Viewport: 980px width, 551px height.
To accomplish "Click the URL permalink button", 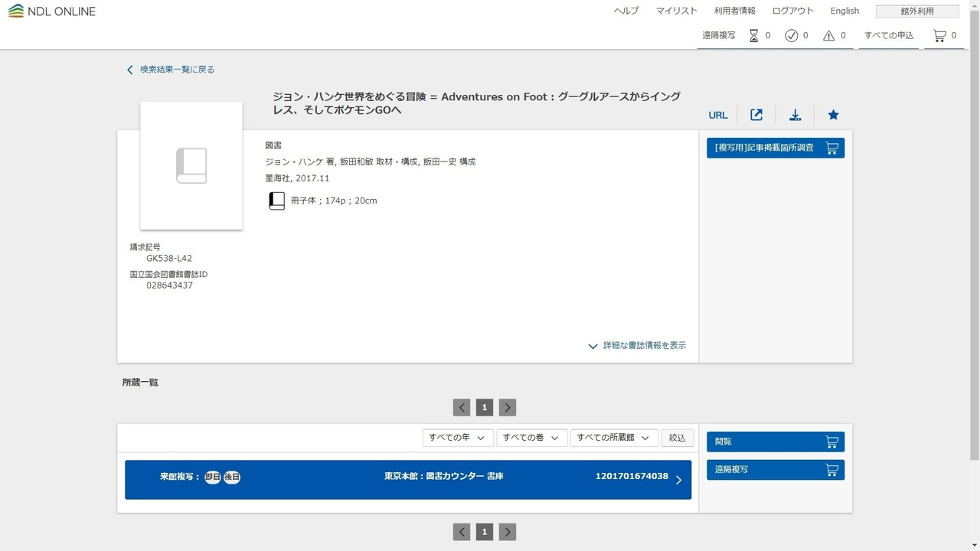I will click(718, 115).
